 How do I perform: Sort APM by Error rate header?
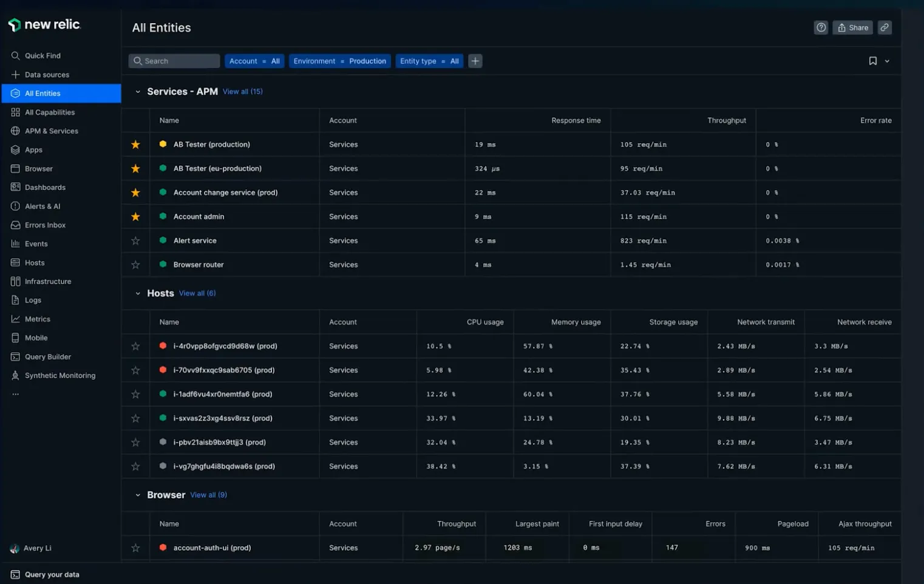click(x=876, y=120)
